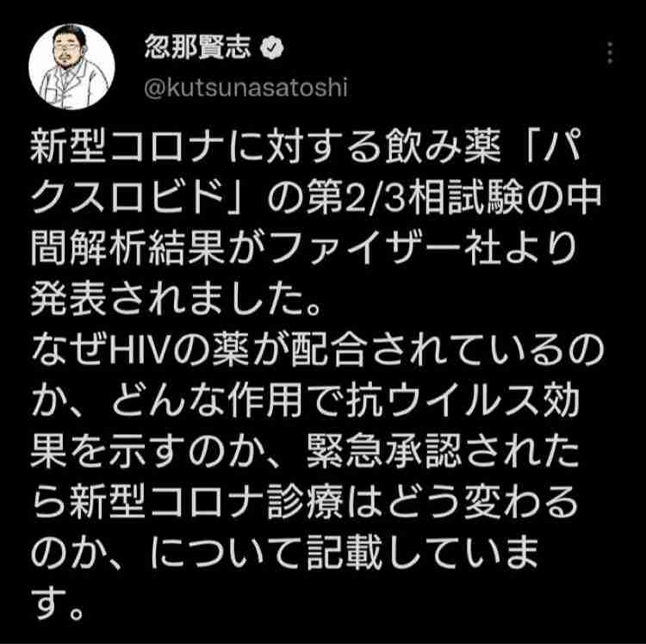Open the profile via display name 忽那賢志

197,47
